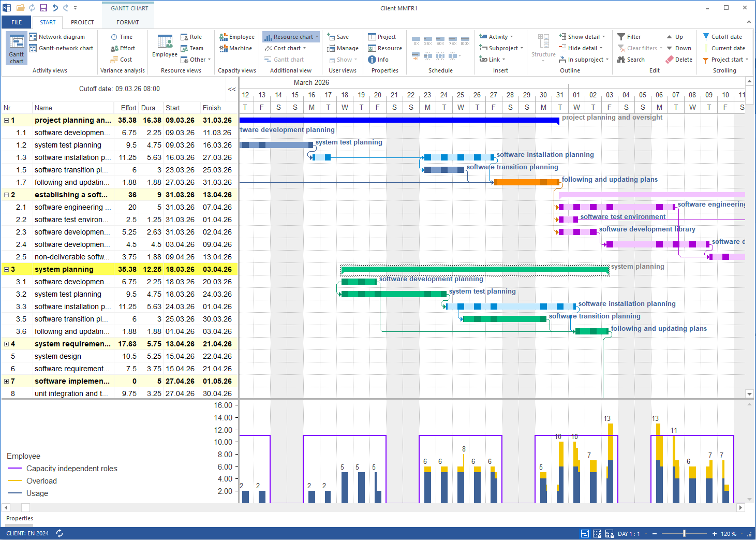Switch to Network diagram view
The height and width of the screenshot is (540, 756).
[x=57, y=37]
